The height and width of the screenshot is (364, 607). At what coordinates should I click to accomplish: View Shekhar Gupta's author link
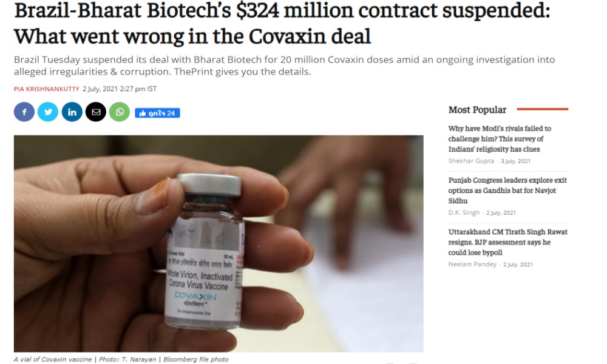tap(472, 161)
